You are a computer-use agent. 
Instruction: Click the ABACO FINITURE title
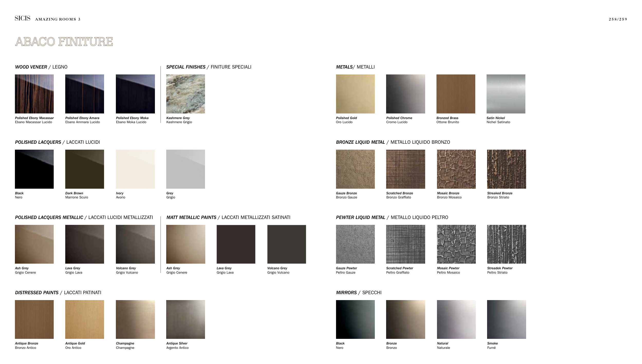point(64,42)
